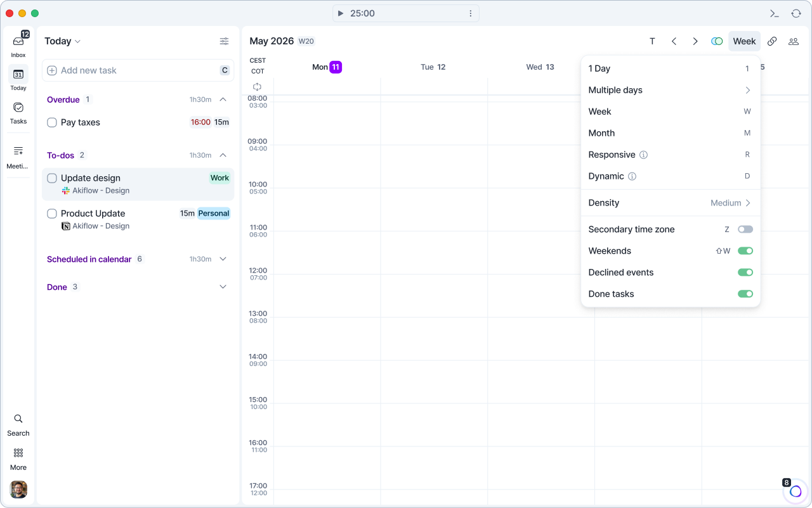Click the COT time zone label
Screen dimensions: 812x508
pos(258,71)
